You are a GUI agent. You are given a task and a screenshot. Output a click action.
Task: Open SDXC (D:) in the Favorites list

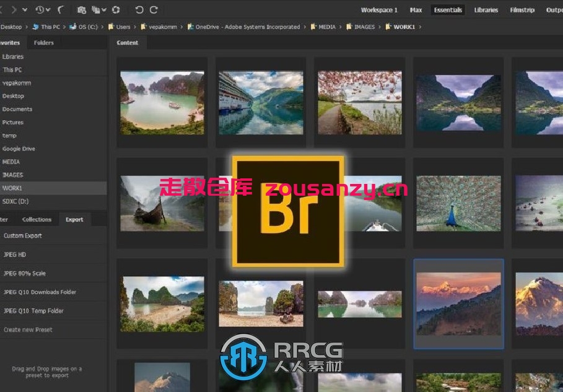(15, 201)
